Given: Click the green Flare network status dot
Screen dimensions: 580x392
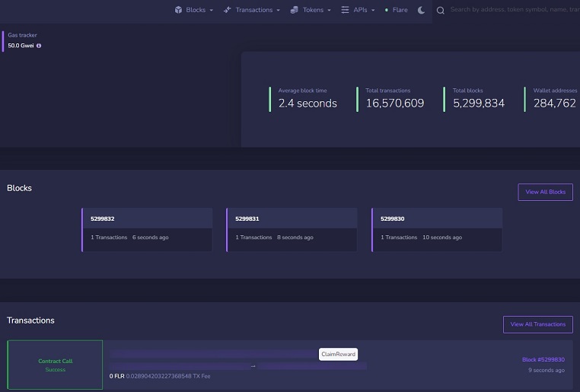Looking at the screenshot, I should pos(387,10).
